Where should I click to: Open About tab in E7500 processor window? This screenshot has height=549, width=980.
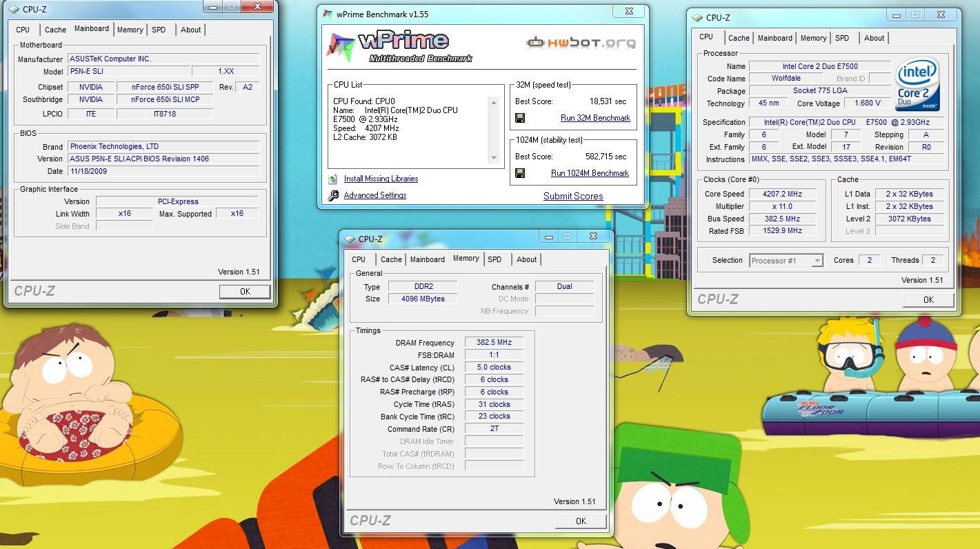(874, 38)
